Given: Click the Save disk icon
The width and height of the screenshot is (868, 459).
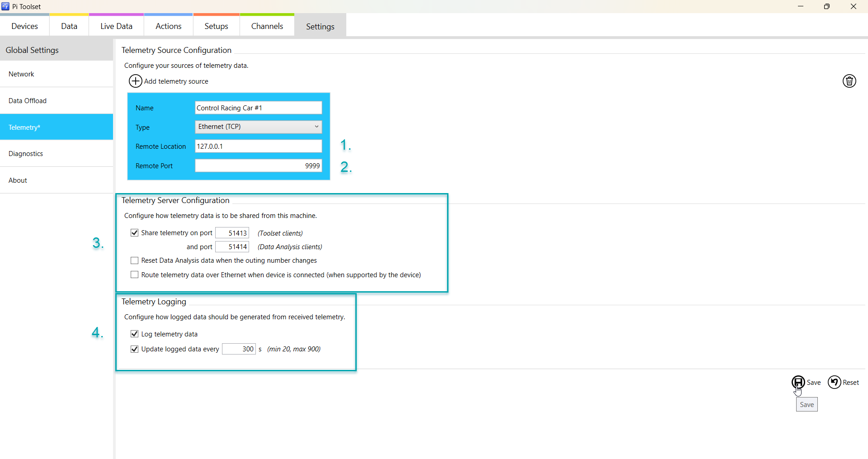Looking at the screenshot, I should click(798, 382).
